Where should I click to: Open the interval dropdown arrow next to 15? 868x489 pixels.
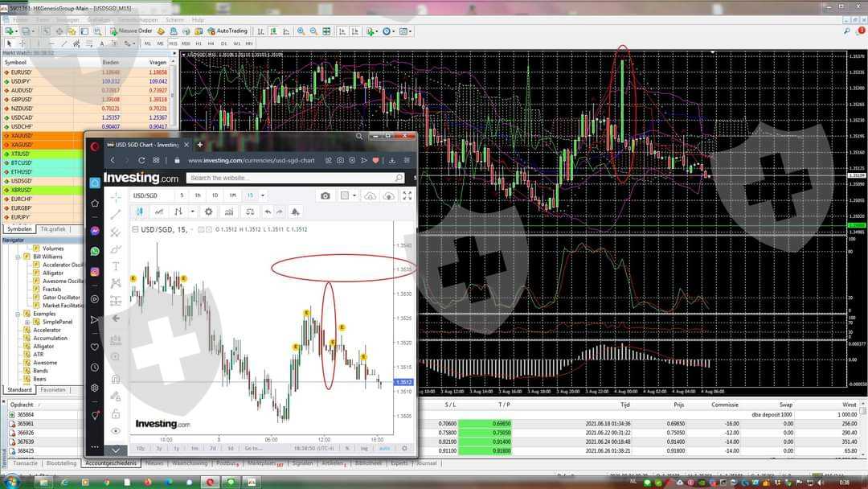pyautogui.click(x=263, y=195)
